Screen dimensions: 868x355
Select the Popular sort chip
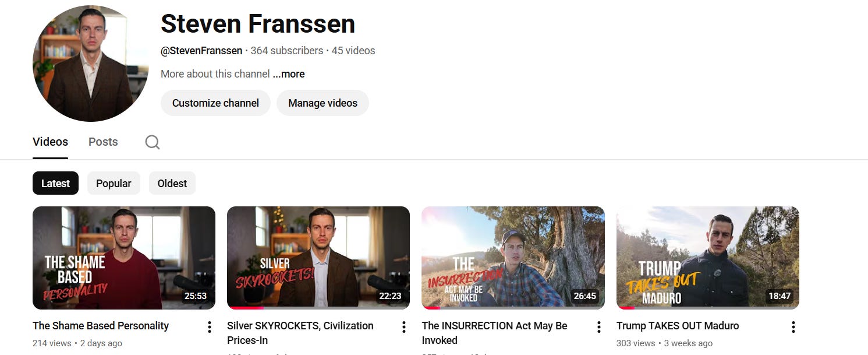point(114,183)
